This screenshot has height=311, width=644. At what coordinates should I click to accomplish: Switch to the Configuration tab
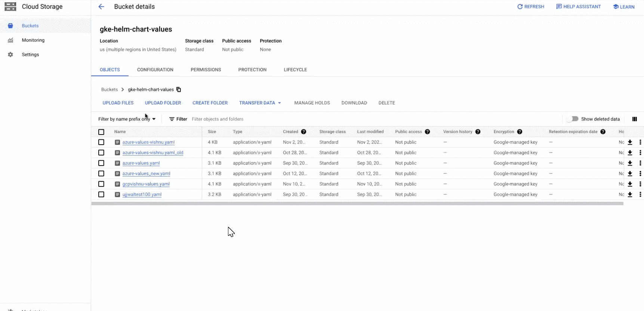(155, 70)
